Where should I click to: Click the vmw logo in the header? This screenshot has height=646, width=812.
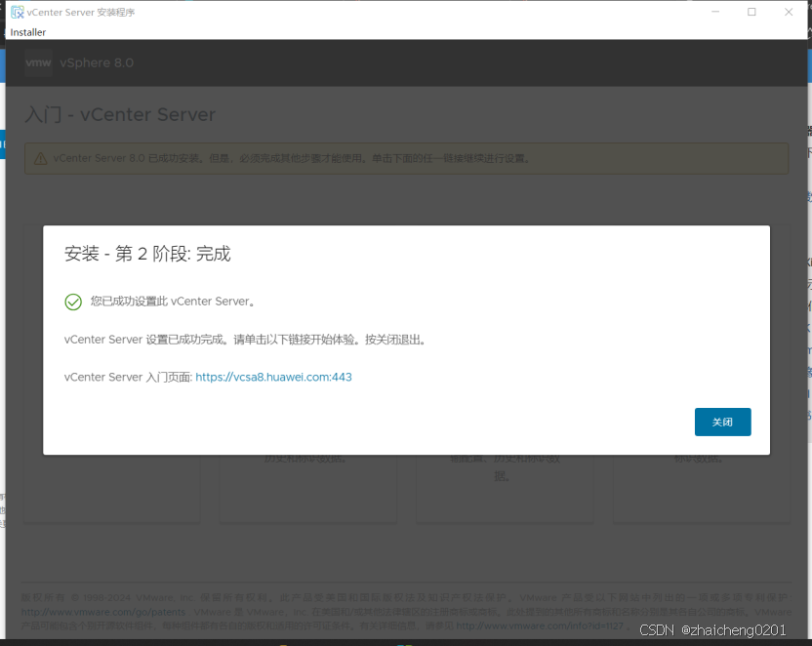point(38,63)
